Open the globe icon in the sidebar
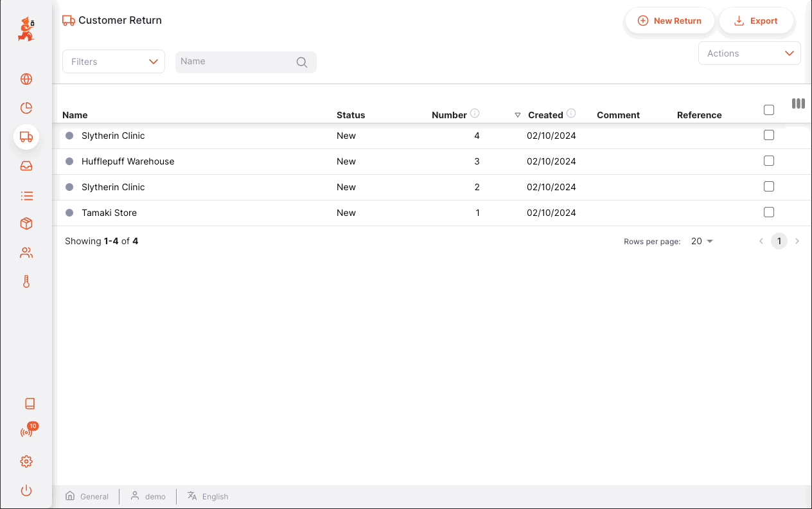The height and width of the screenshot is (509, 812). point(26,79)
